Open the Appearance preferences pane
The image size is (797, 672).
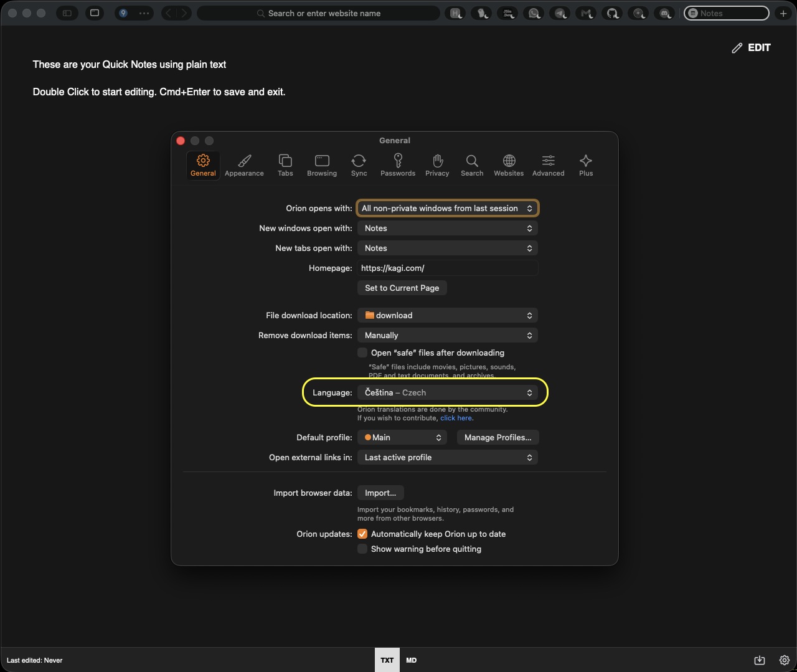[244, 165]
